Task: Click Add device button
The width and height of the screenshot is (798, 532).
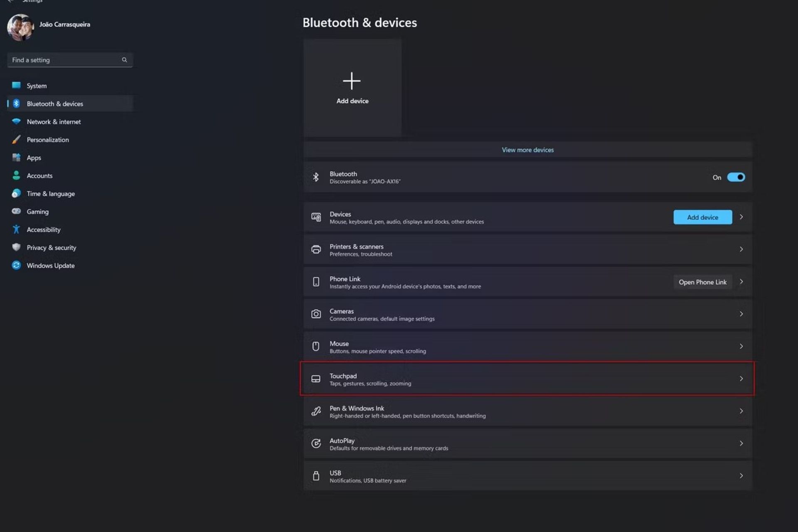Action: pyautogui.click(x=703, y=217)
